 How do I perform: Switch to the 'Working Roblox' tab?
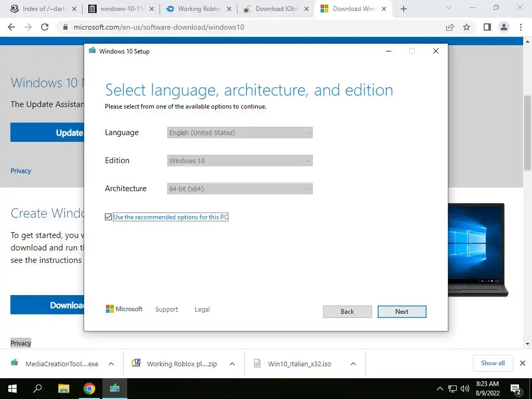(x=198, y=9)
